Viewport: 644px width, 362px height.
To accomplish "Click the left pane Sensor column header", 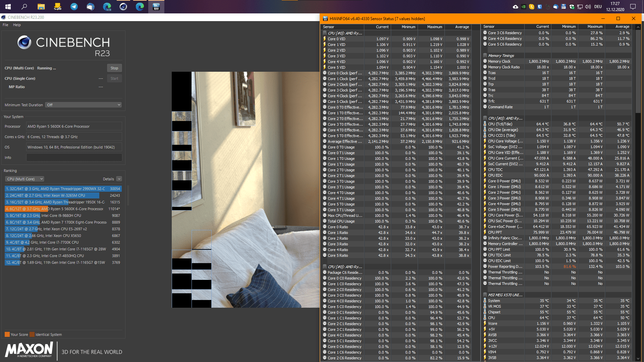I will point(342,27).
